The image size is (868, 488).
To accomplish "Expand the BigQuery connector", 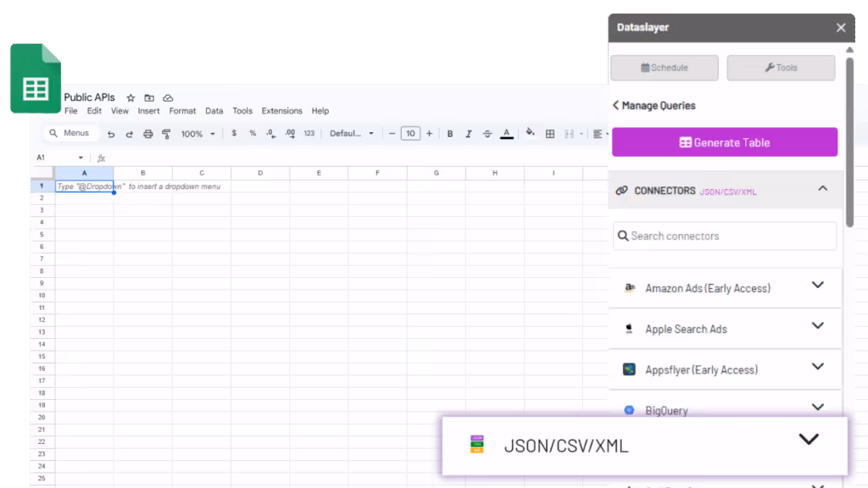I will 818,408.
